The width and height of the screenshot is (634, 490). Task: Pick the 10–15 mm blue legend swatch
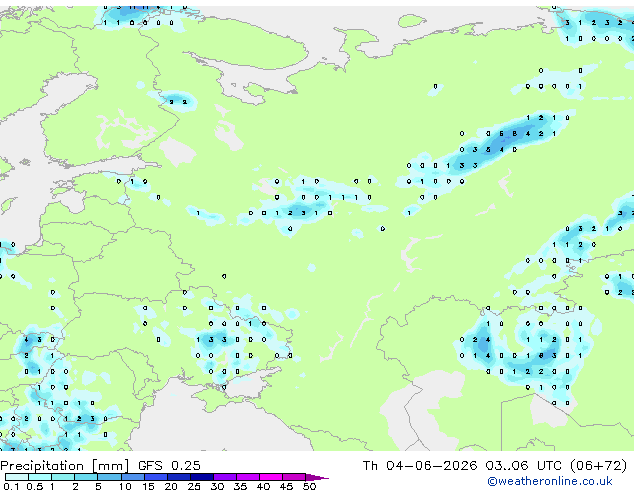[x=132, y=477]
